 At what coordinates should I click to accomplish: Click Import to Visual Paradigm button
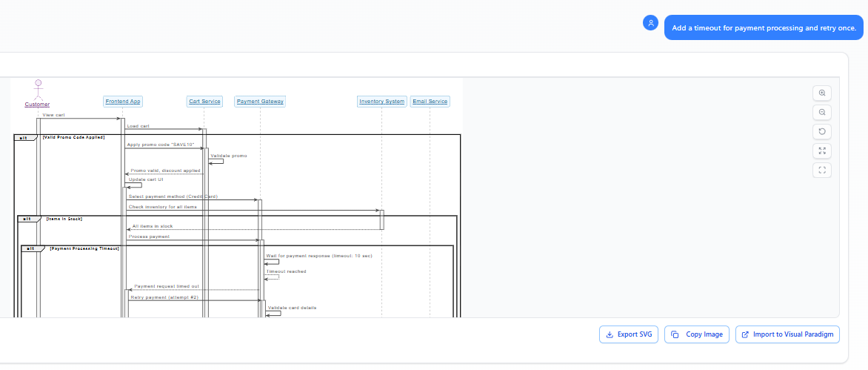787,334
